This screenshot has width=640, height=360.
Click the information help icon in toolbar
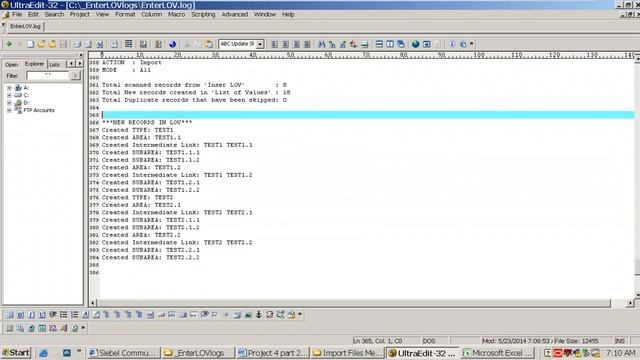452,44
